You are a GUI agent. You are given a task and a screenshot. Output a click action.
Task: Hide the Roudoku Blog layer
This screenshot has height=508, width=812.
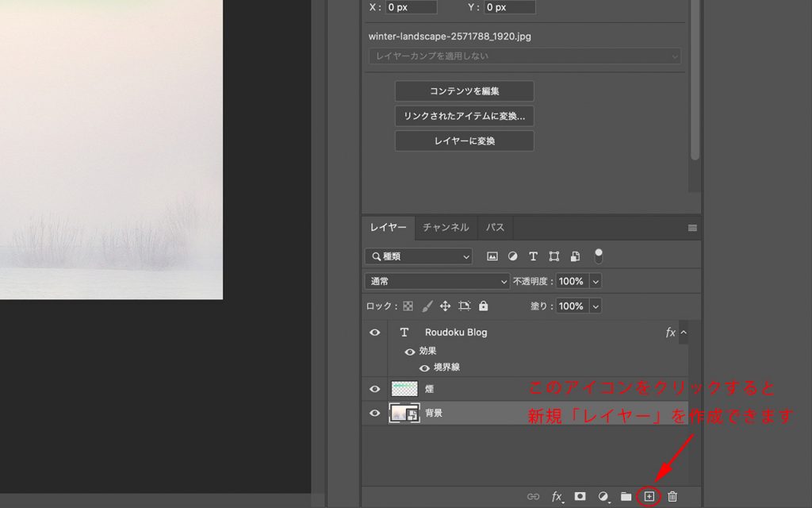375,333
